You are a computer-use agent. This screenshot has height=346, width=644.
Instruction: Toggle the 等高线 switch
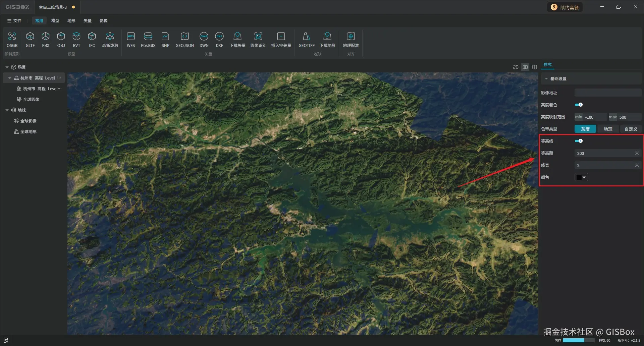click(x=579, y=141)
